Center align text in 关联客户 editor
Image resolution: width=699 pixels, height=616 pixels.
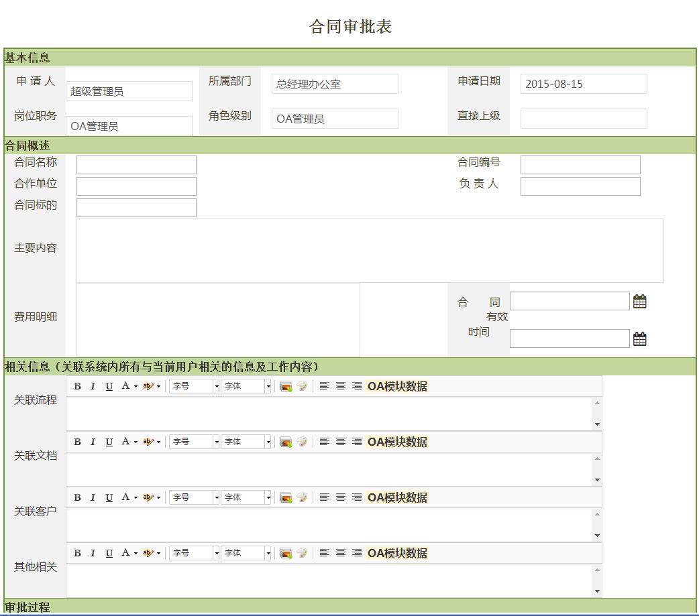tap(340, 497)
